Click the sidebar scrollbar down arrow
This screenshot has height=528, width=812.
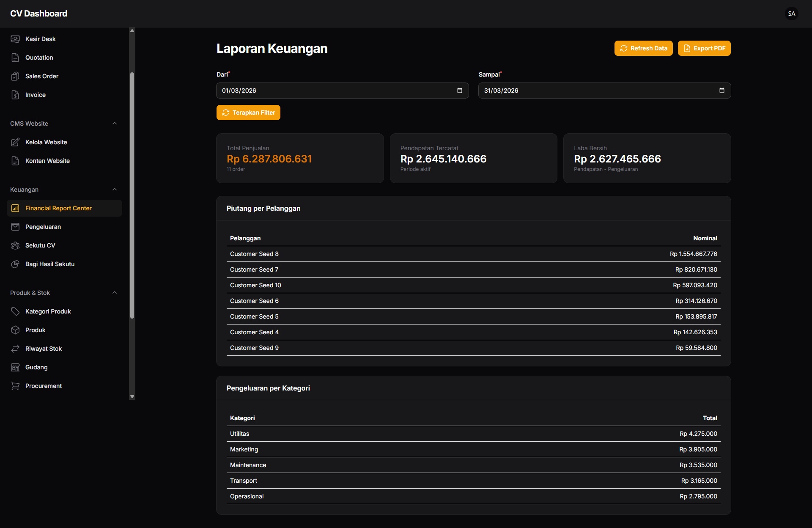pyautogui.click(x=132, y=396)
